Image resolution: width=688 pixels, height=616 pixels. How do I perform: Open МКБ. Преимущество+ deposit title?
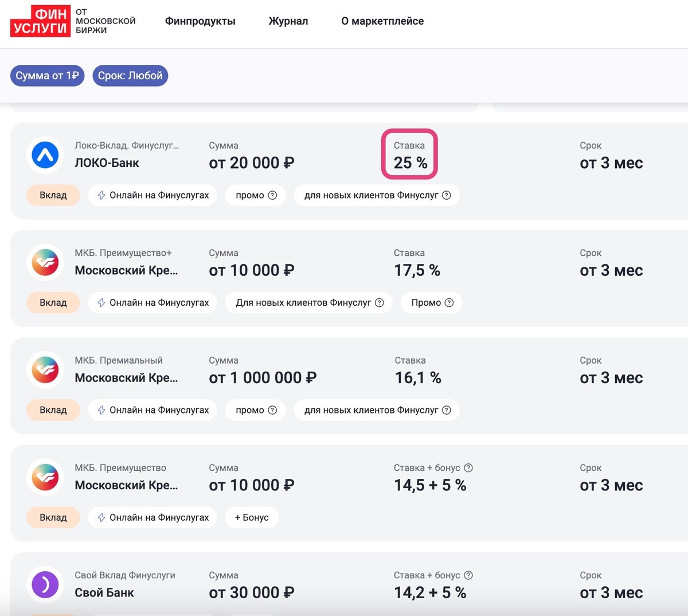(x=123, y=253)
